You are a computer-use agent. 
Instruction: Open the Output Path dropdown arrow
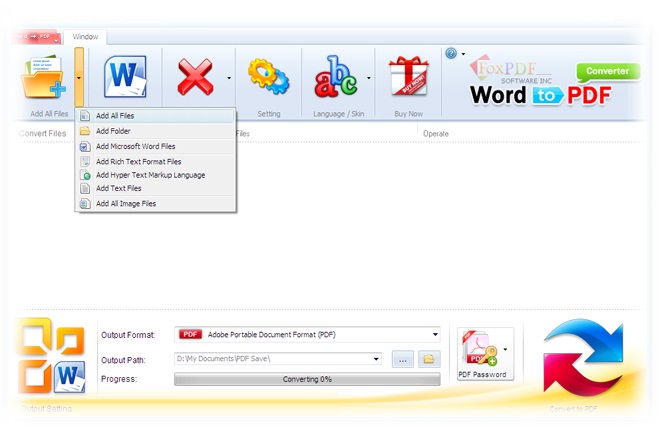click(376, 359)
